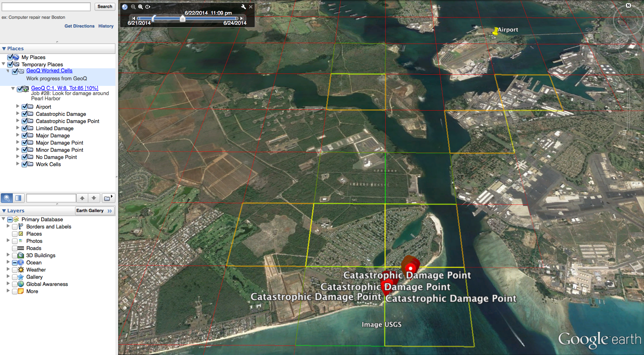This screenshot has width=644, height=355.
Task: Open GeoQ C:1, W:8, Tot:85 link
Action: pyautogui.click(x=64, y=88)
